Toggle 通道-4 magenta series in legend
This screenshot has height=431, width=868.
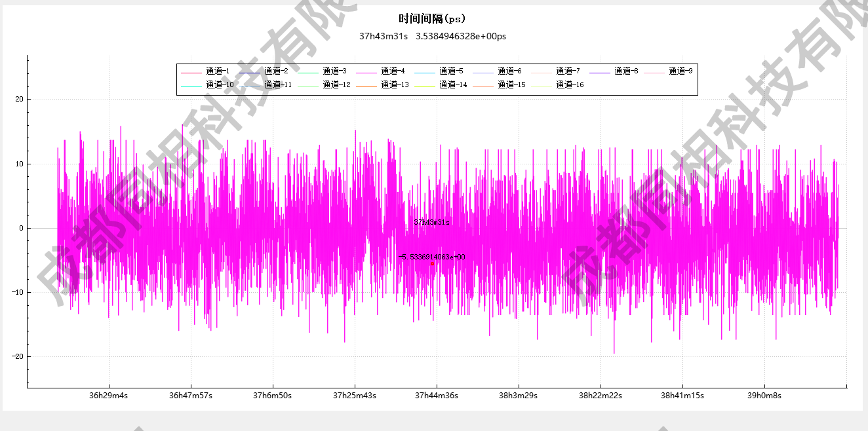coord(392,71)
